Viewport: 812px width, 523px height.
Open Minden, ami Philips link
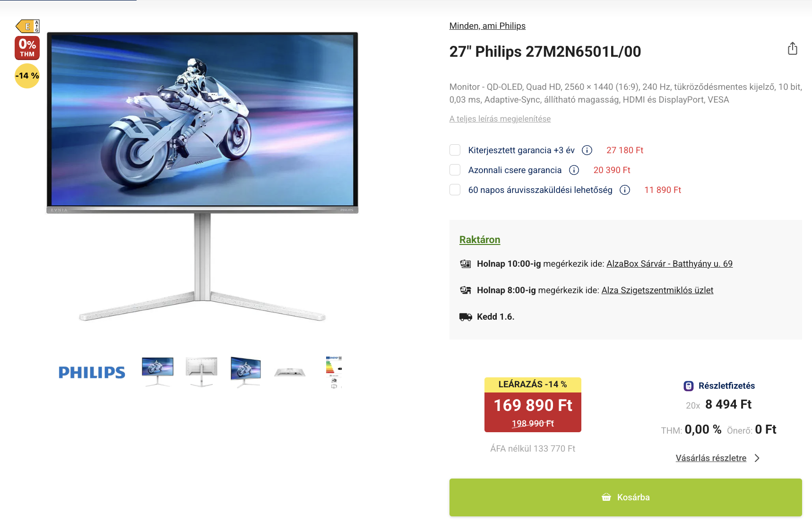click(x=487, y=26)
